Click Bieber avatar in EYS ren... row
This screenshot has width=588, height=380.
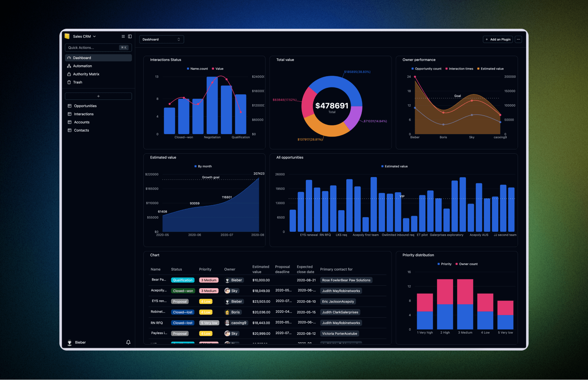click(x=227, y=302)
